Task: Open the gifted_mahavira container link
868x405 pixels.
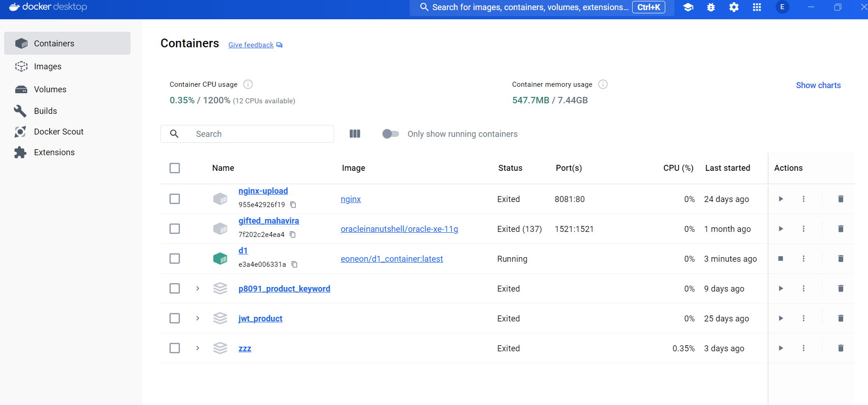Action: (x=268, y=221)
